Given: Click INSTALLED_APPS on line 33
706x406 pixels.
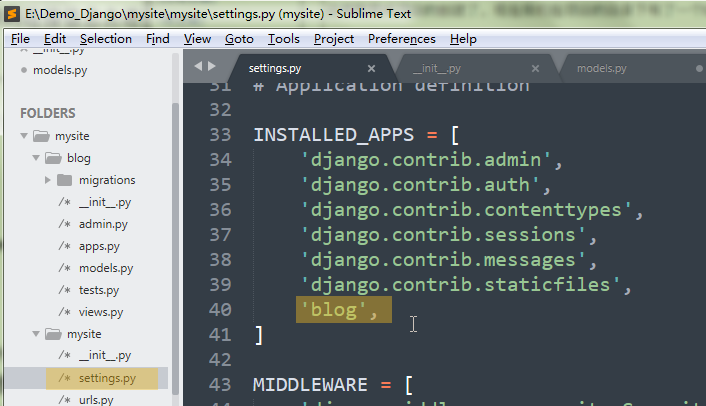Looking at the screenshot, I should tap(334, 135).
